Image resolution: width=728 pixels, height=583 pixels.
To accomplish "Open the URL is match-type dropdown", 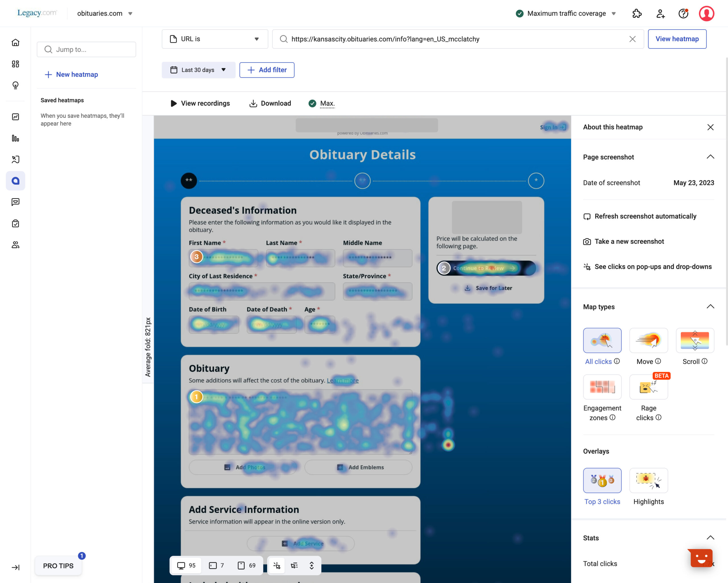I will pos(215,39).
